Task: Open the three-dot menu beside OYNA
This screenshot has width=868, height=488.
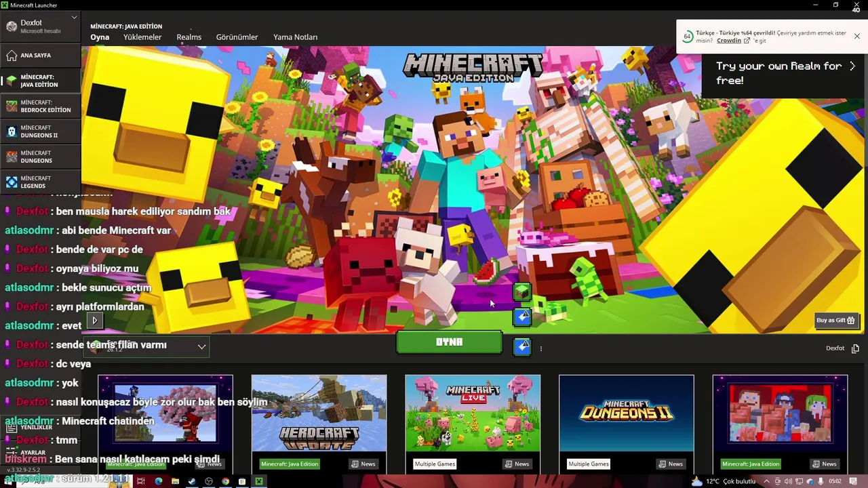Action: pyautogui.click(x=540, y=348)
